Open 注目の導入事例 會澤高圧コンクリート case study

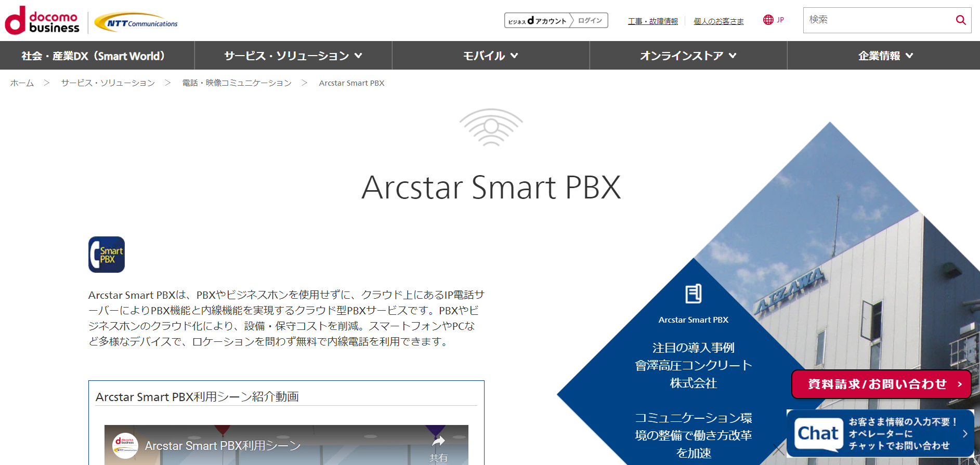click(x=693, y=365)
